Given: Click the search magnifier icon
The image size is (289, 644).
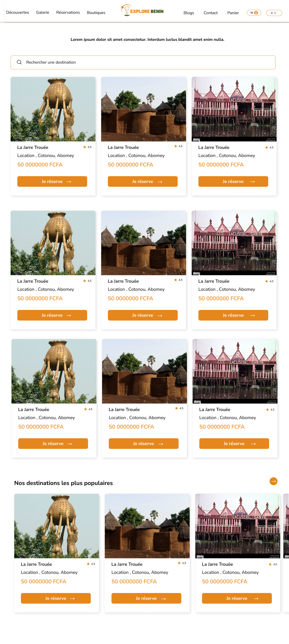Looking at the screenshot, I should coord(19,62).
